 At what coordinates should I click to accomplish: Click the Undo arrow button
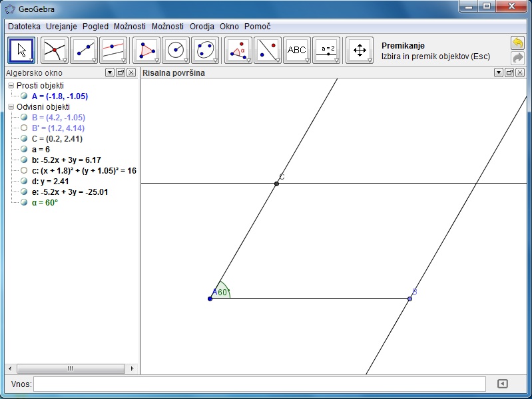pos(517,43)
